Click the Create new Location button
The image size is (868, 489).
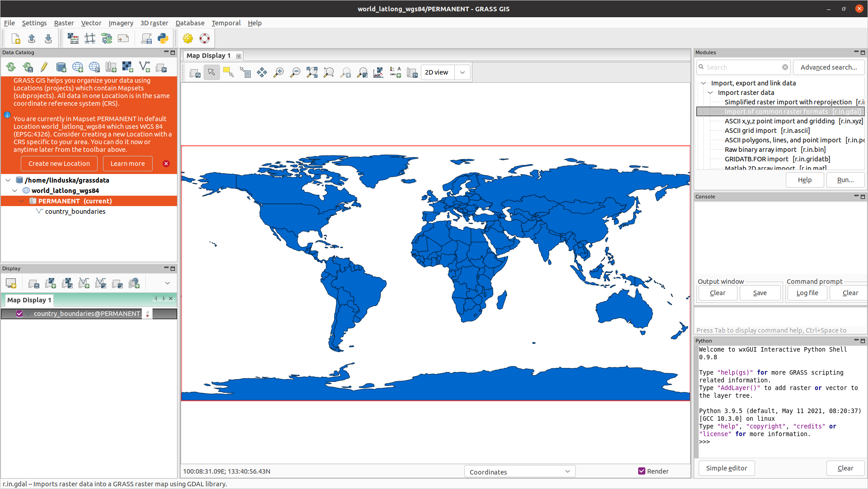(59, 164)
